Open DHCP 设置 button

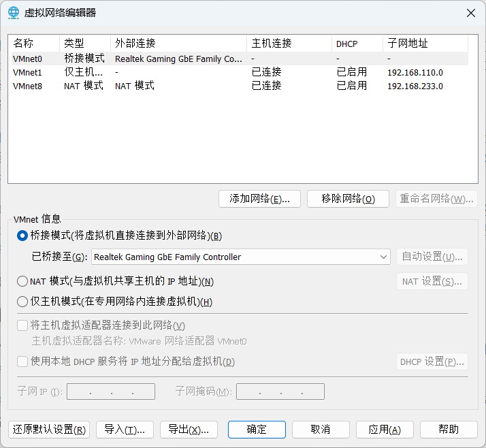pyautogui.click(x=432, y=362)
